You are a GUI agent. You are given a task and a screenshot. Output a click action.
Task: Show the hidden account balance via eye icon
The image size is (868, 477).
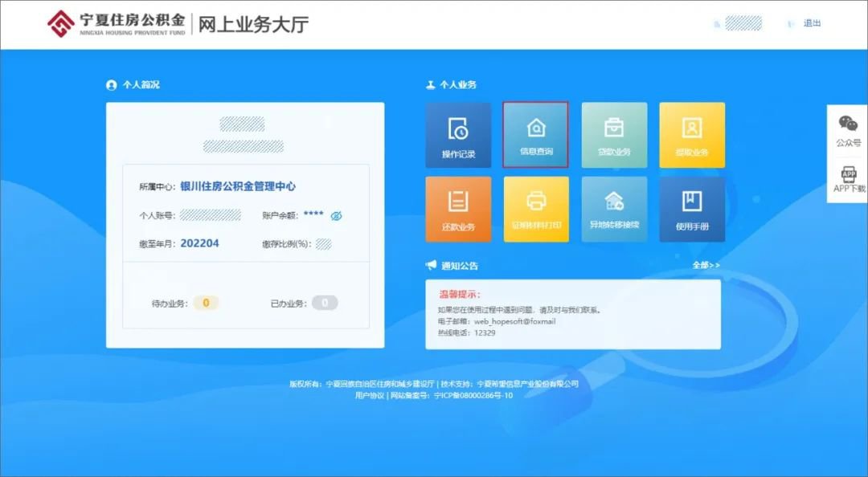tap(337, 216)
